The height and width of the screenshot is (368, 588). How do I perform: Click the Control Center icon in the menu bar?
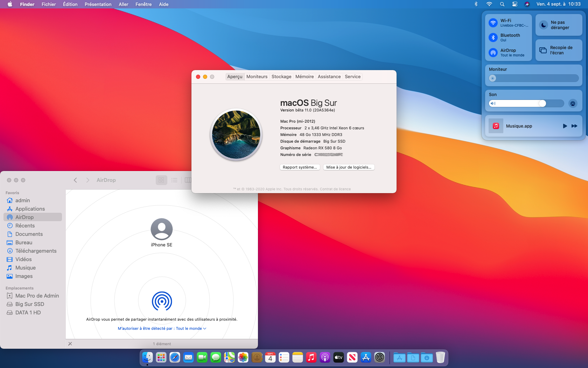point(515,4)
